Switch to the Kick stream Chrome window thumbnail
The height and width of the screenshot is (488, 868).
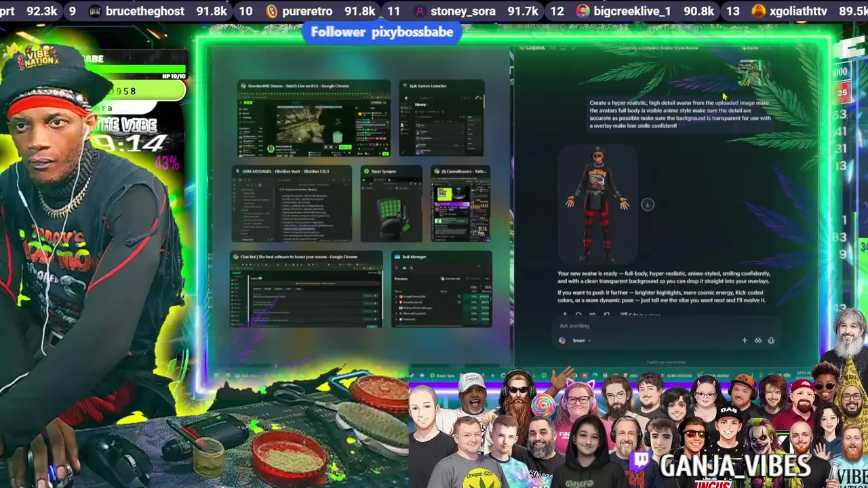314,119
